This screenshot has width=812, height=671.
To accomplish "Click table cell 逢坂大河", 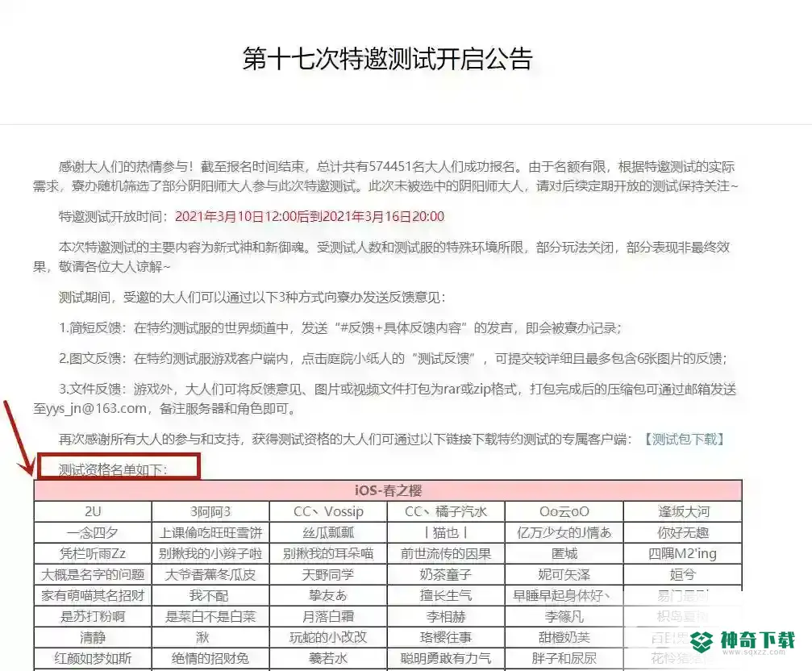I will click(x=683, y=511).
